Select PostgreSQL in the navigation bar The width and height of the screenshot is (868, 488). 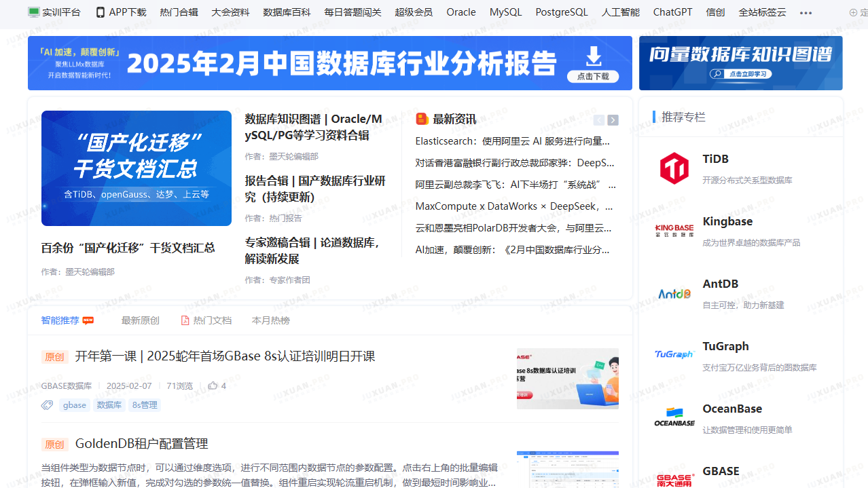coord(562,12)
